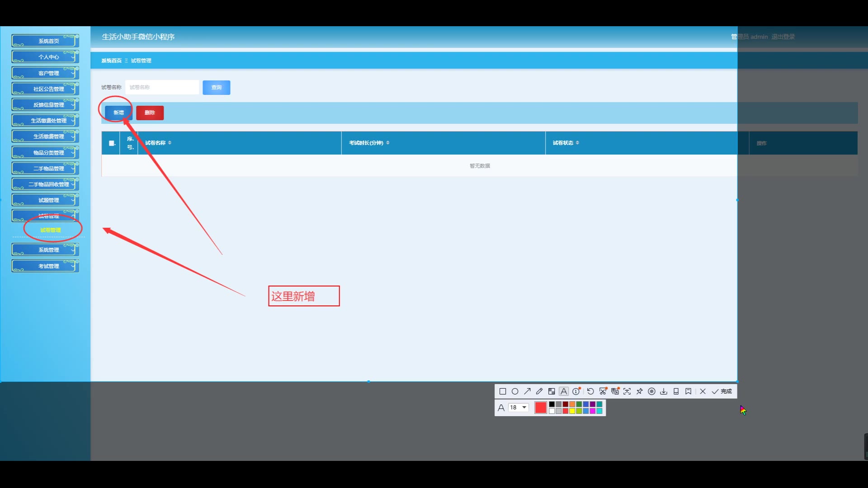Select the mosaic blur tool
The image size is (868, 488).
coord(552,391)
